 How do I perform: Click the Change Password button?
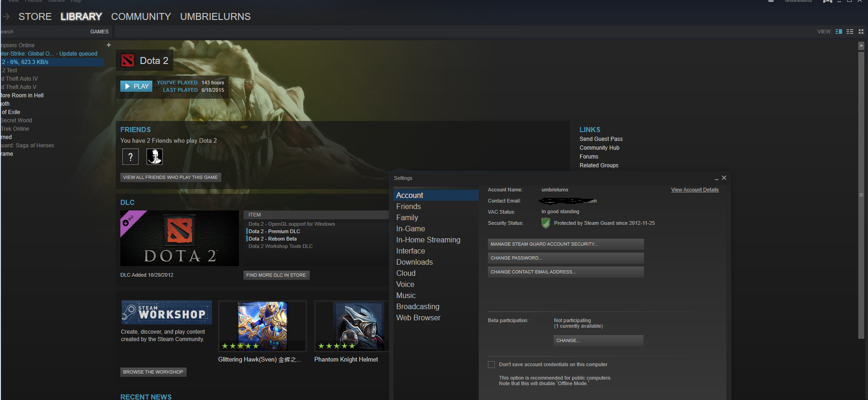[566, 258]
